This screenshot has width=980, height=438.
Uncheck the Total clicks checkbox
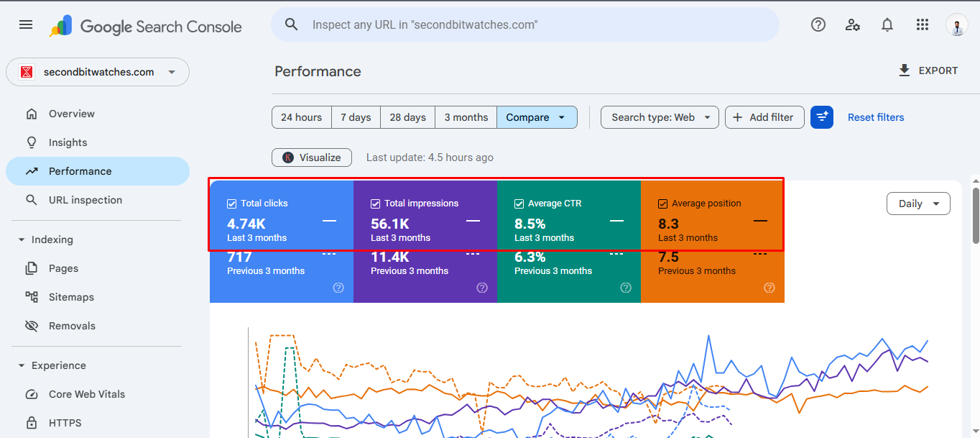click(232, 204)
